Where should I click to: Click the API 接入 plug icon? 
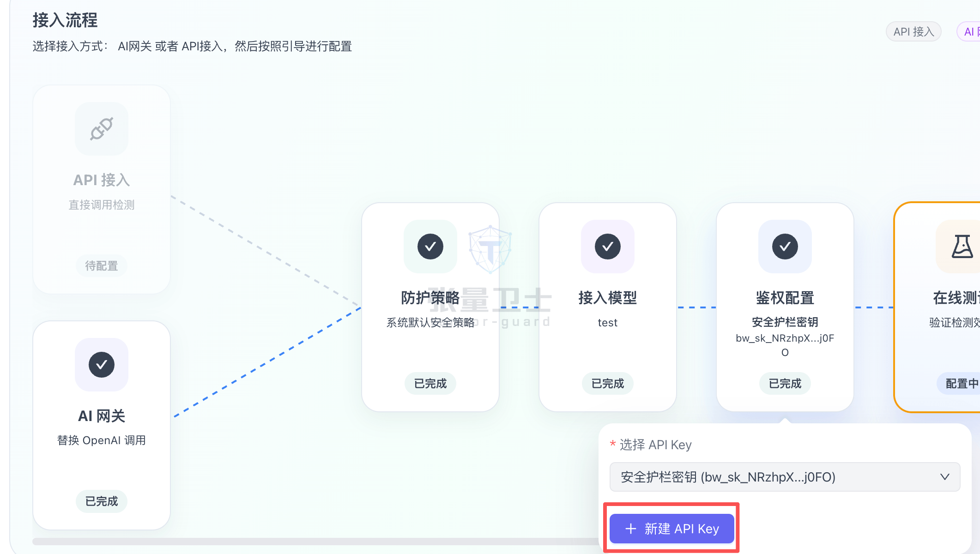(x=102, y=129)
